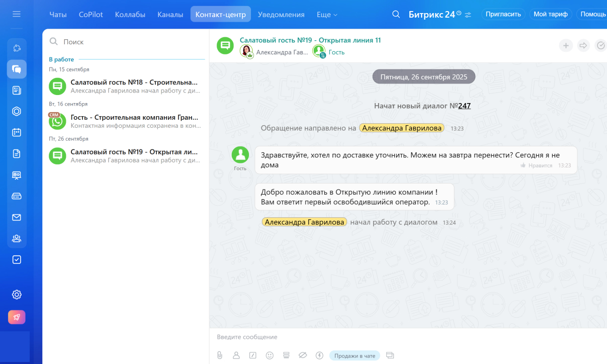Click the lightning quick answers icon

pos(319,355)
